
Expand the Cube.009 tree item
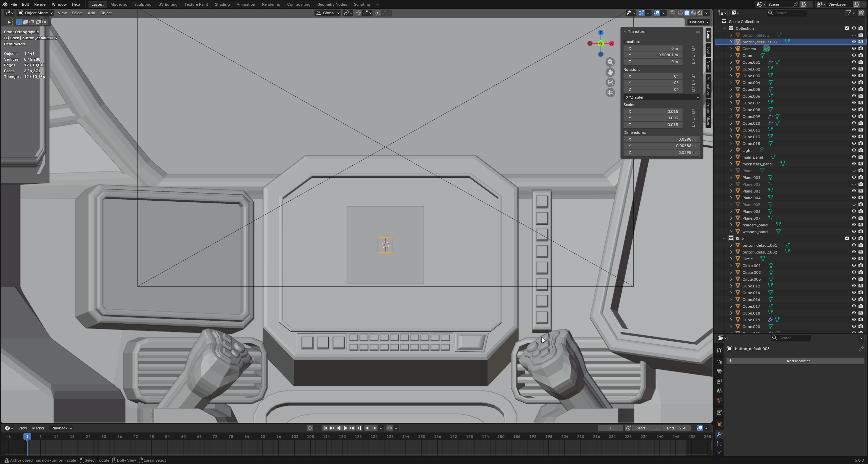click(x=731, y=117)
